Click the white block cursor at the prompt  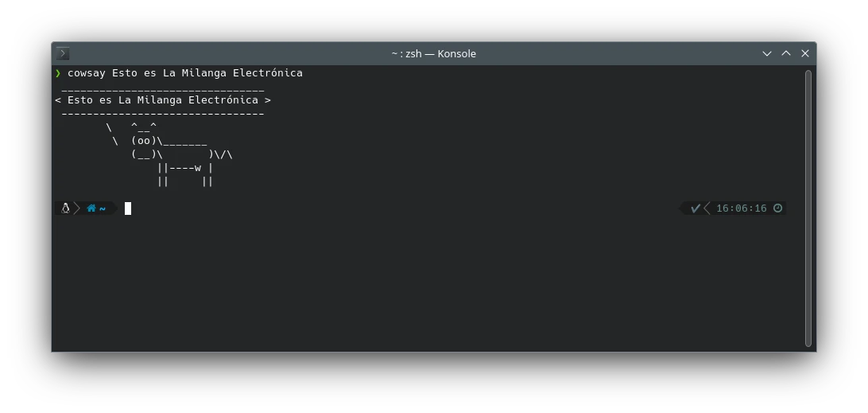pyautogui.click(x=128, y=208)
